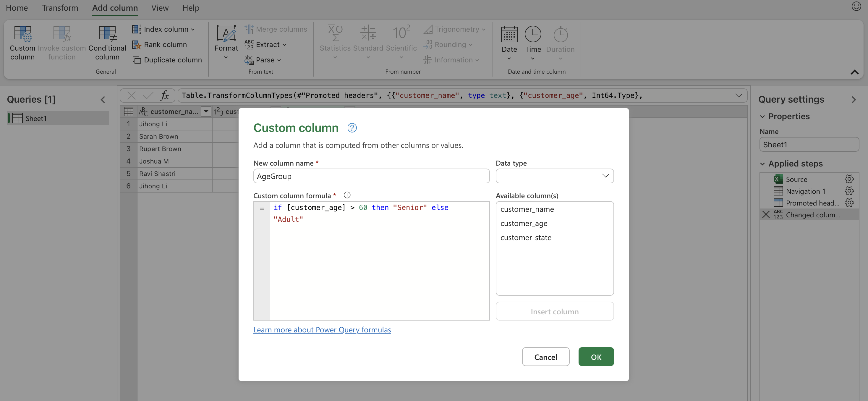Click the Conditional column icon
868x401 pixels.
point(107,34)
